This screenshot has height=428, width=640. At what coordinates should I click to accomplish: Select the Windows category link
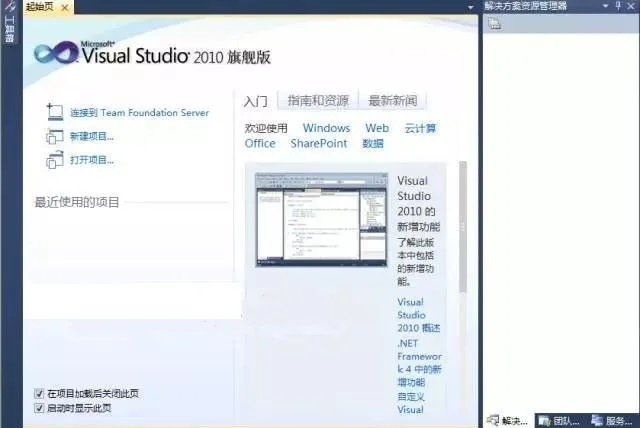327,128
